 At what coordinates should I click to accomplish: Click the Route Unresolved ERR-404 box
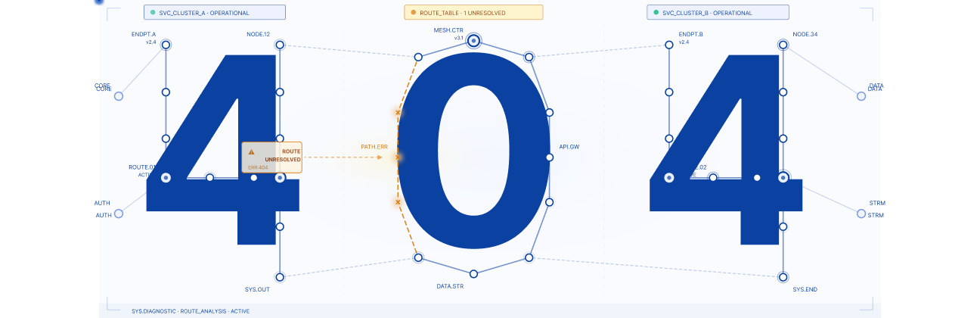[271, 157]
